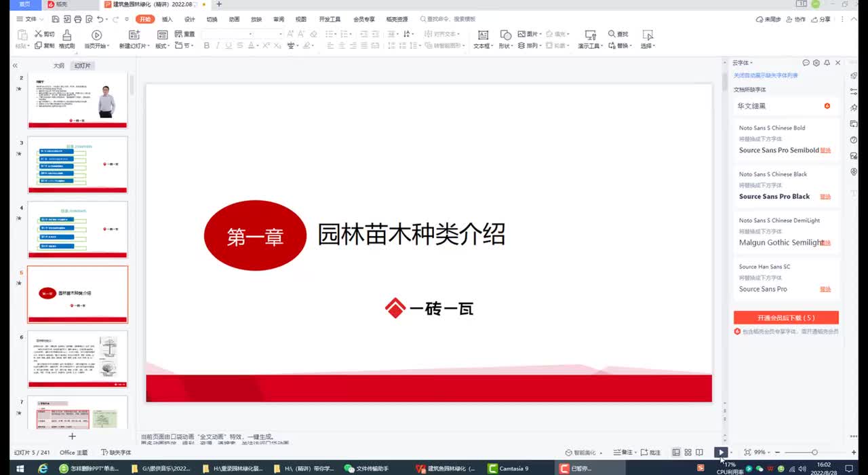
Task: Click the Reset (重置) slide button
Action: tap(185, 34)
